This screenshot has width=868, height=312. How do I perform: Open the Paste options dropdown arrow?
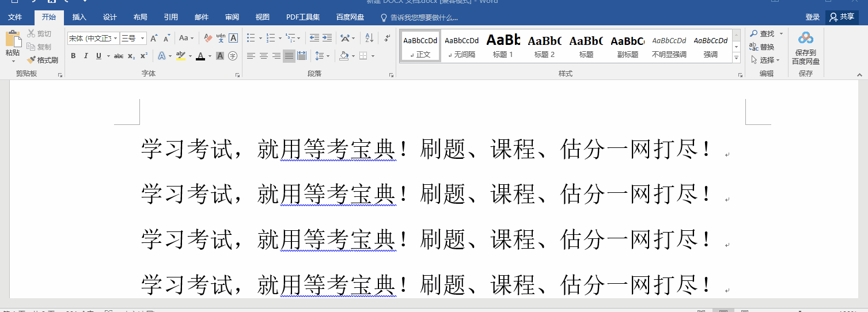(13, 61)
